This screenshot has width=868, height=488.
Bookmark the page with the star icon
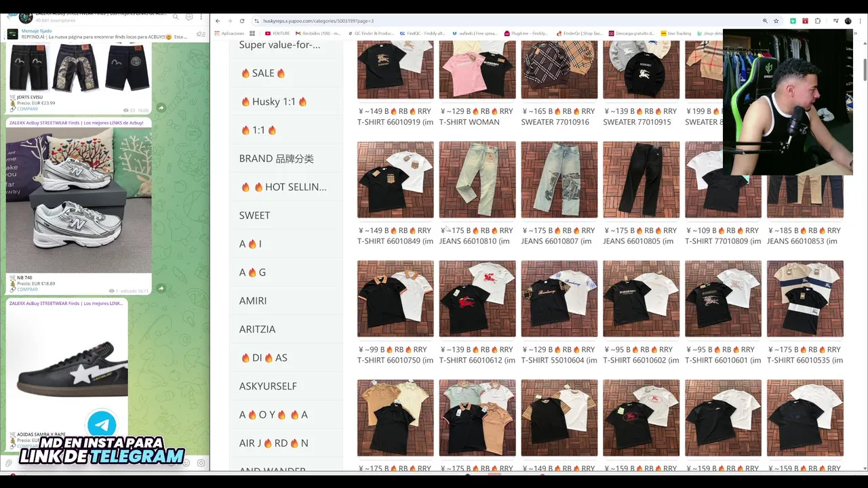tap(776, 21)
